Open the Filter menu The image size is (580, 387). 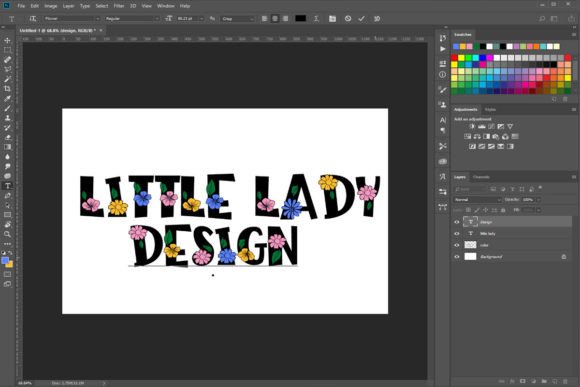pos(119,6)
